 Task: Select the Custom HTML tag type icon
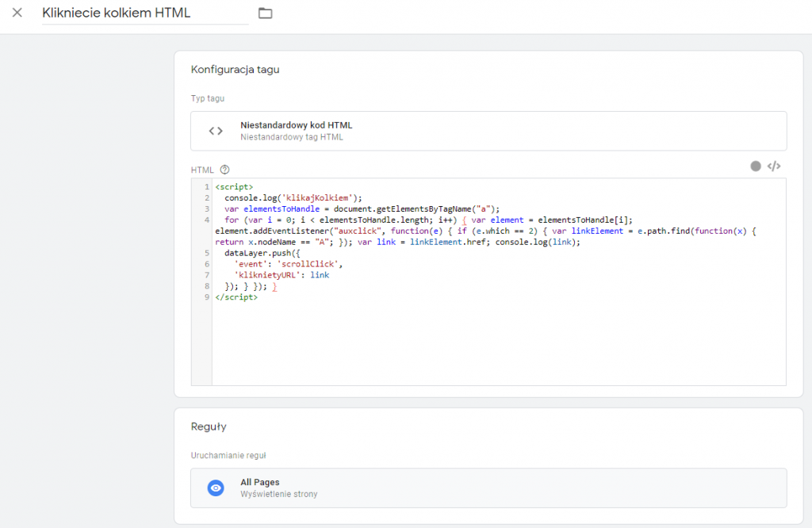215,131
